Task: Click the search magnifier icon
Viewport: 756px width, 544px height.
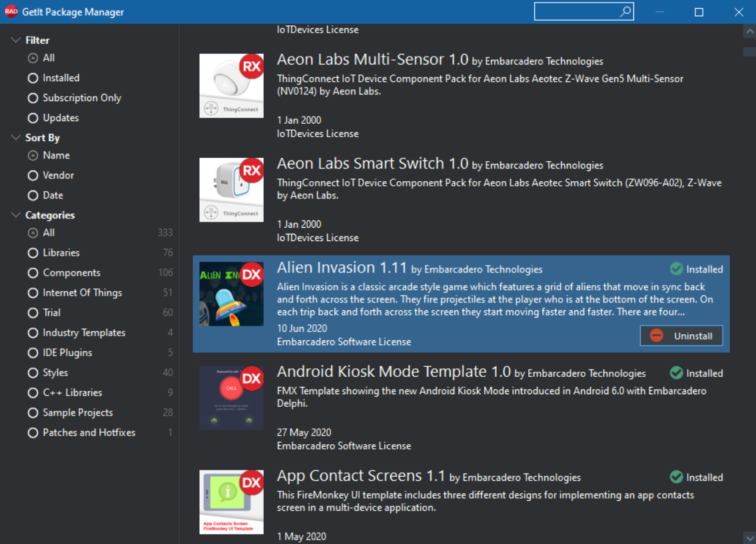Action: click(x=625, y=11)
